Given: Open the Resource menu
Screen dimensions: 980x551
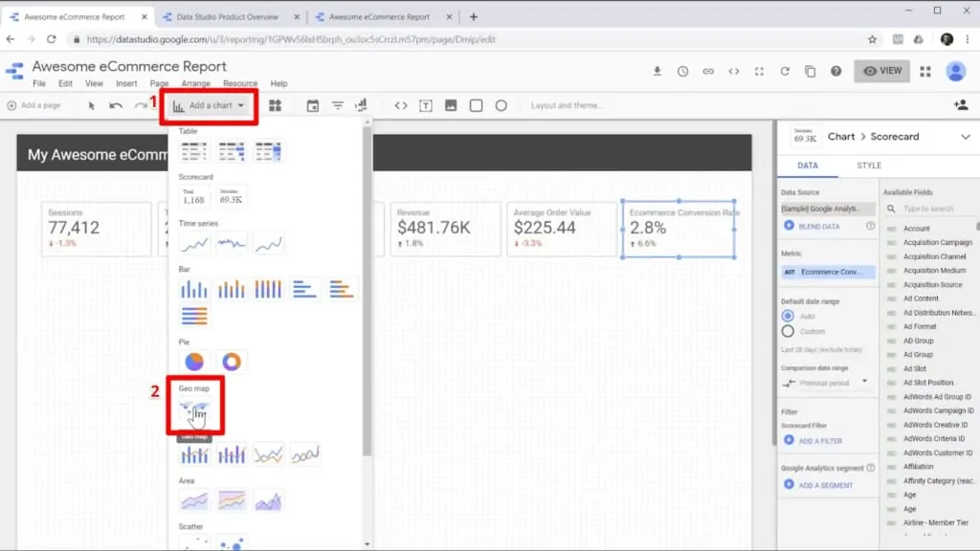Looking at the screenshot, I should (x=240, y=83).
